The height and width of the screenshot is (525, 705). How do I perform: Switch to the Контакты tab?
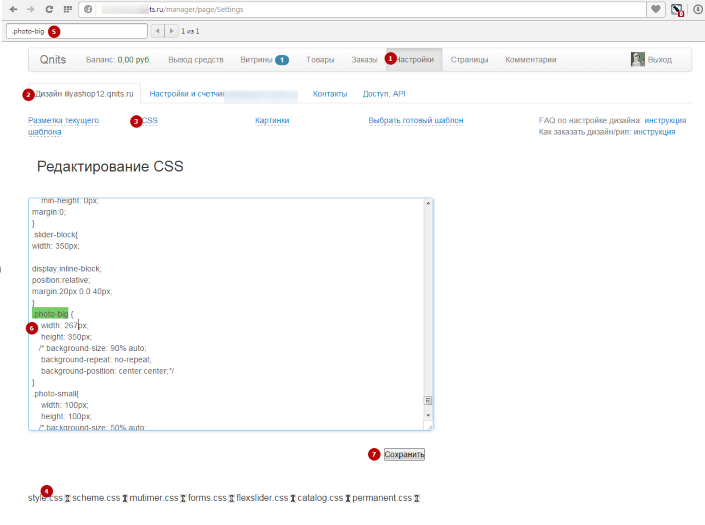[x=330, y=94]
